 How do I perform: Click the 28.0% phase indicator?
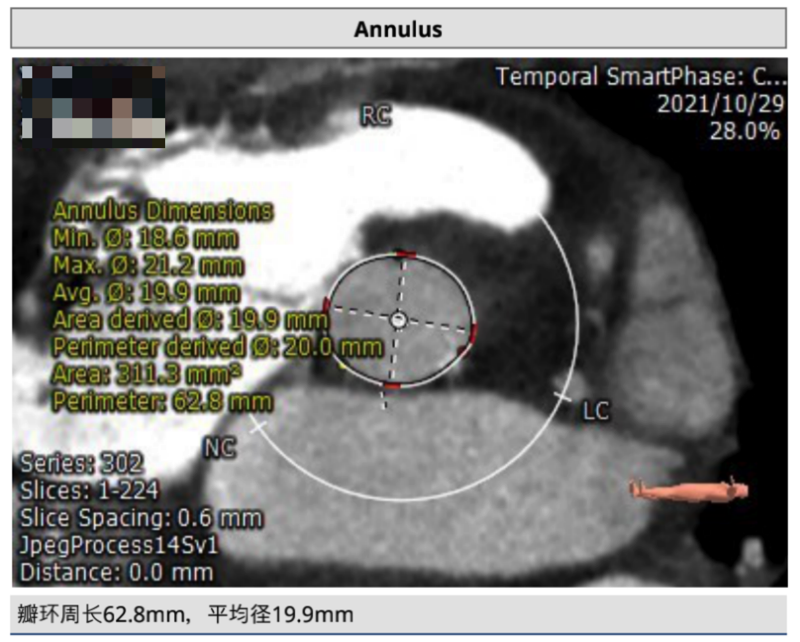pyautogui.click(x=745, y=131)
